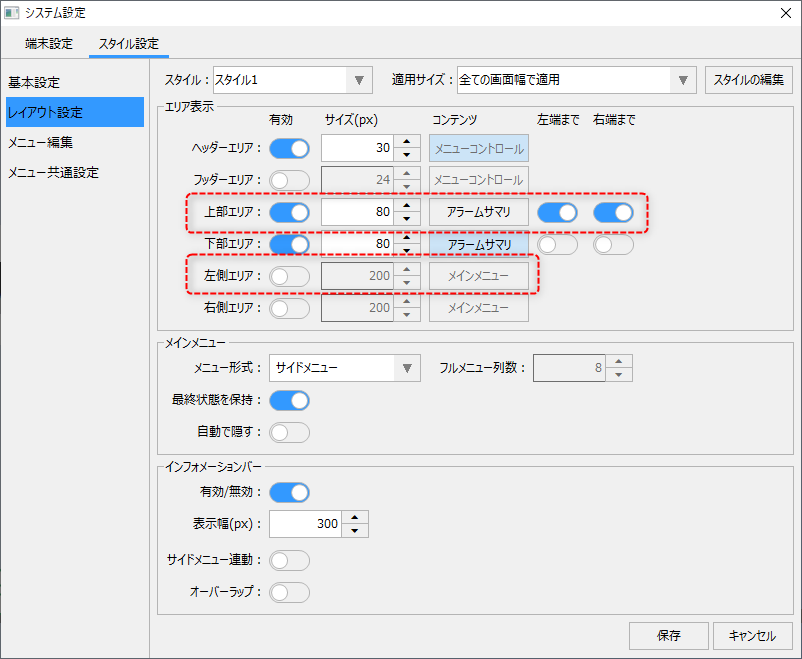
Task: Decrease upper area size with down arrow
Action: click(x=407, y=219)
